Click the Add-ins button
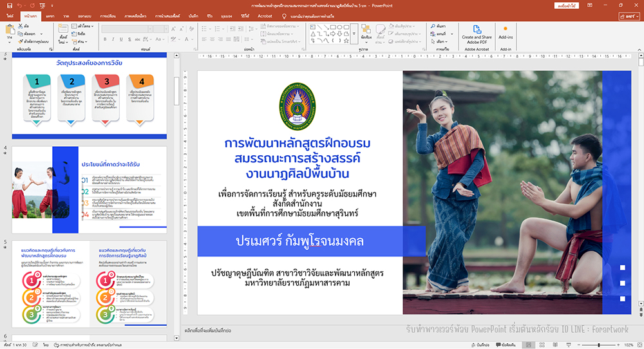The width and height of the screenshot is (644, 349). pos(506,32)
